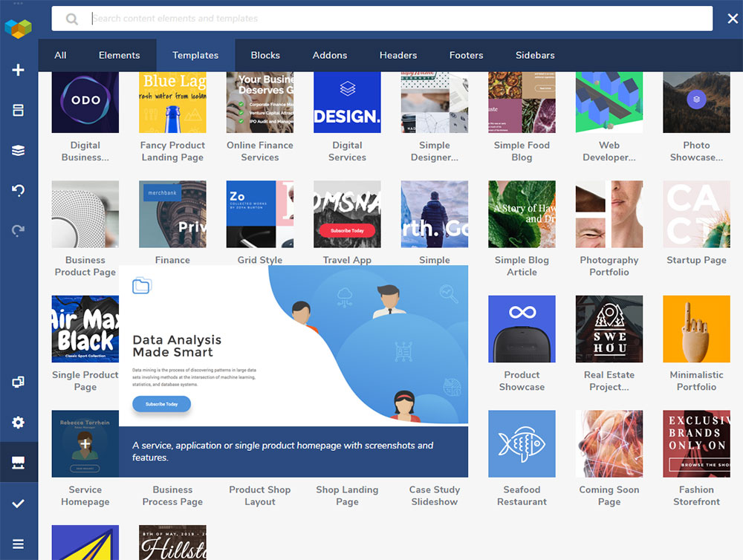743x560 pixels.
Task: Select the Fancy Product Landing Page thumbnail
Action: [x=172, y=102]
